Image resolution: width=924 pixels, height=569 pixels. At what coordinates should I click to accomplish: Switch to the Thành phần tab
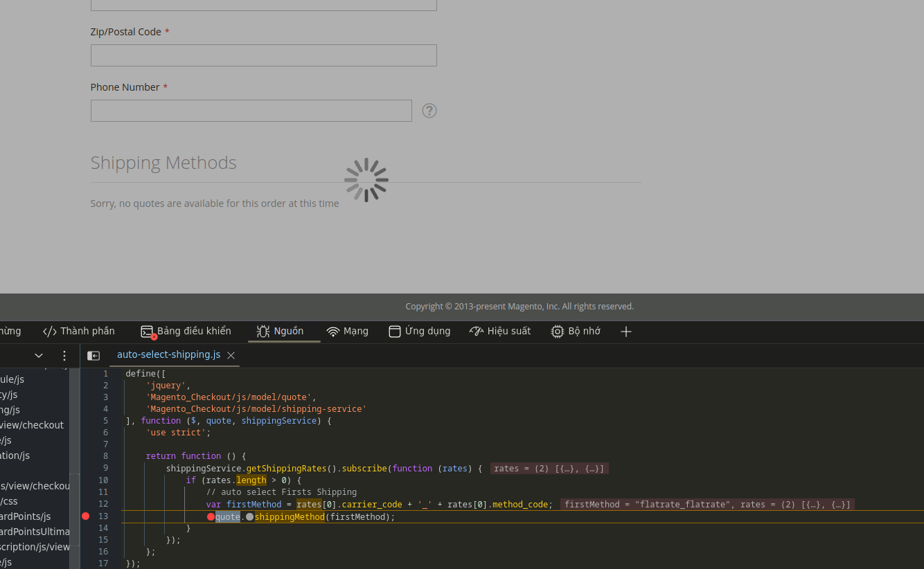point(79,332)
